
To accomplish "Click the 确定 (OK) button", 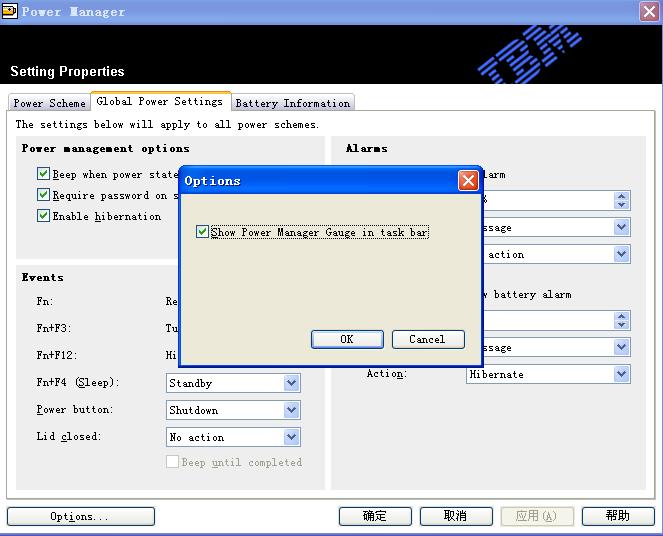I will pos(375,517).
